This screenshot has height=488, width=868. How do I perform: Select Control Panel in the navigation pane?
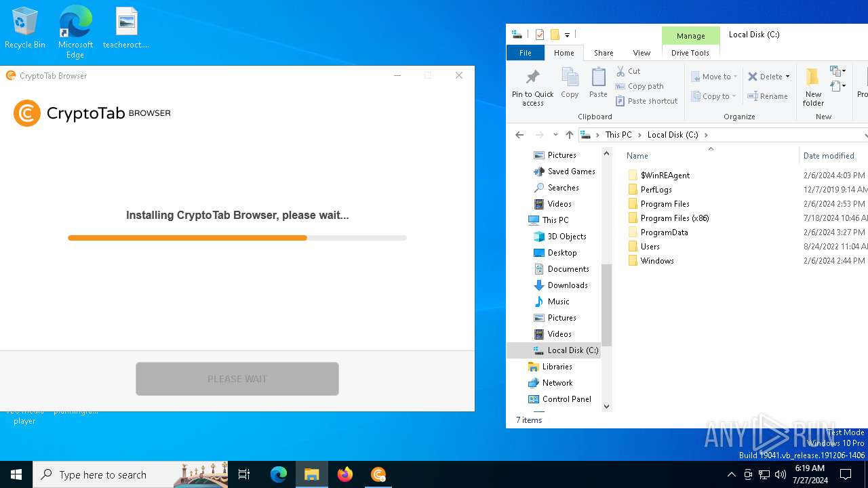[566, 399]
